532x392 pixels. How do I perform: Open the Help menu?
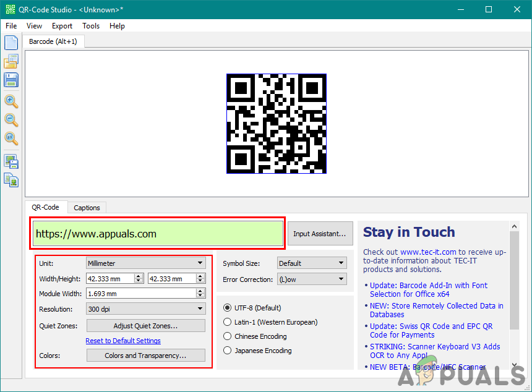pyautogui.click(x=117, y=26)
